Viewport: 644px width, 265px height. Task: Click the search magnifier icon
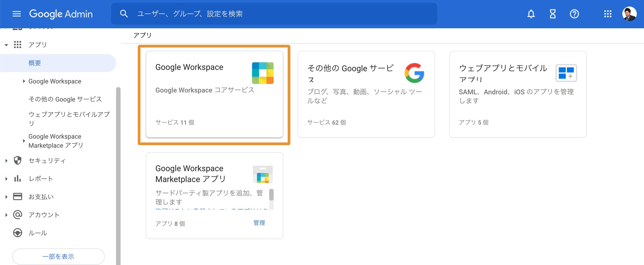(124, 14)
